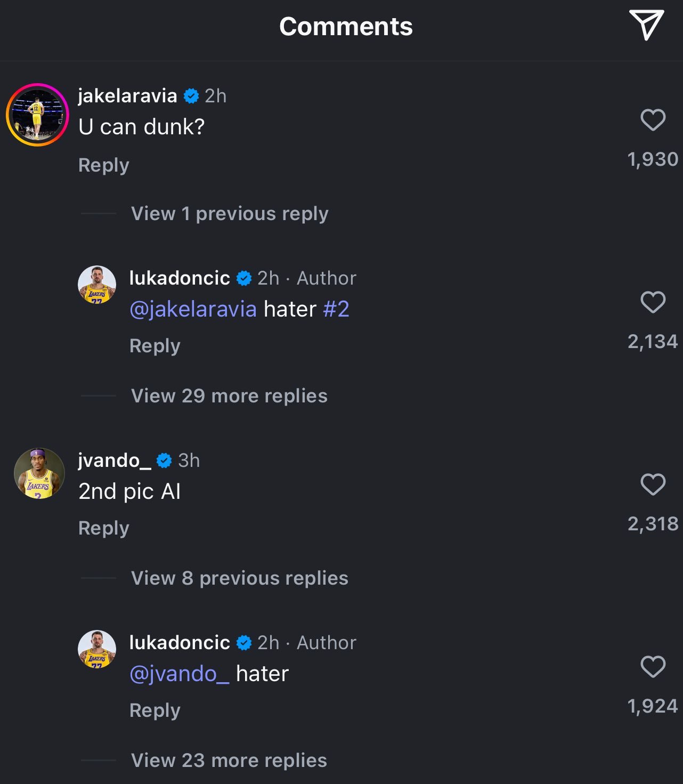This screenshot has height=784, width=683.
Task: Reply to jakelaravia's comment
Action: 104,165
